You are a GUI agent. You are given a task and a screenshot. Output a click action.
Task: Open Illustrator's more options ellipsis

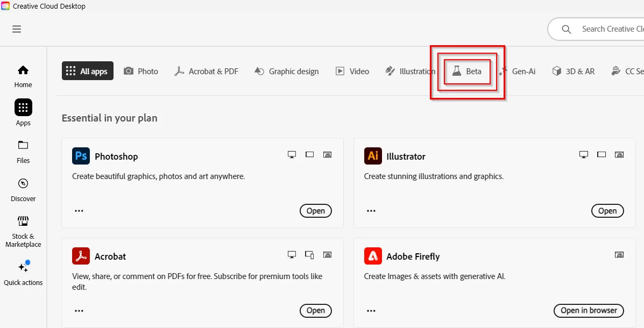371,211
